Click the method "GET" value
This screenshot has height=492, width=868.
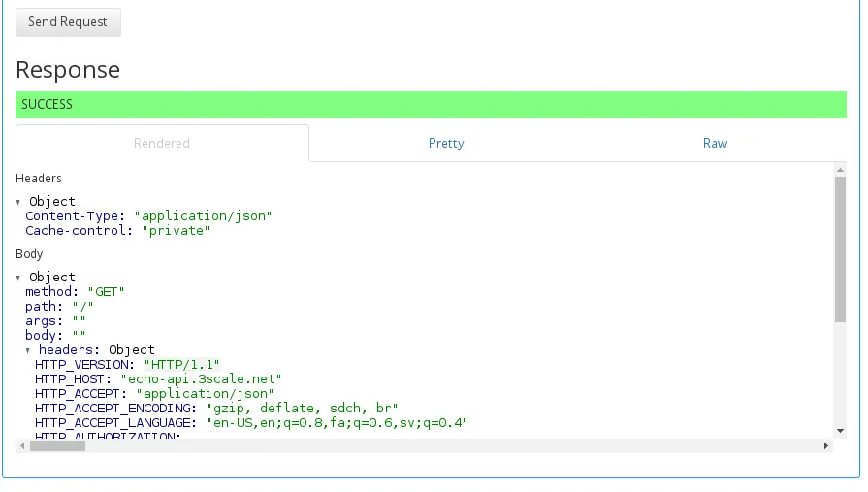click(x=107, y=292)
